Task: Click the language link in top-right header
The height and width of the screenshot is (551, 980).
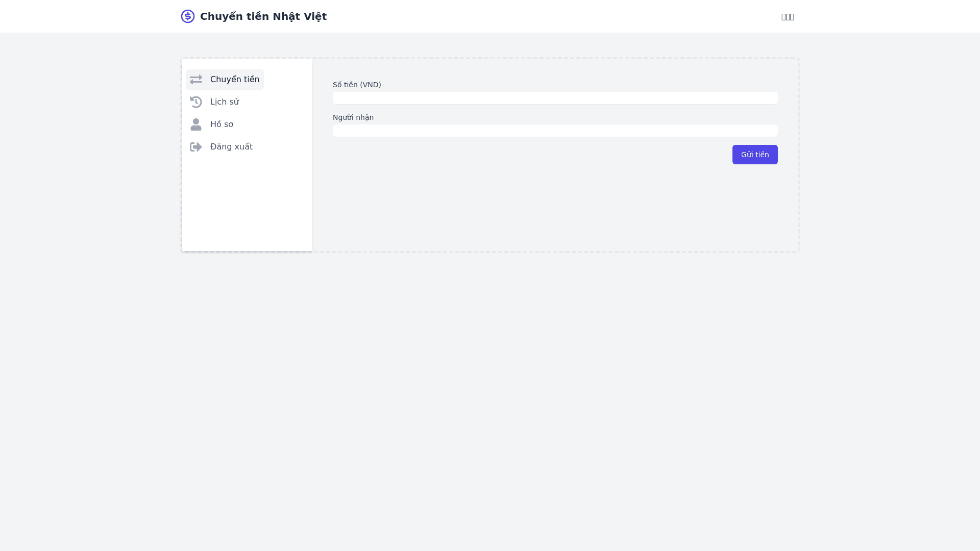Action: [788, 17]
